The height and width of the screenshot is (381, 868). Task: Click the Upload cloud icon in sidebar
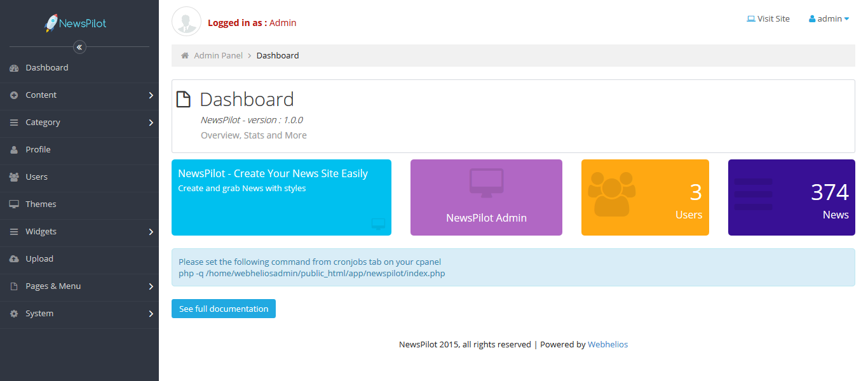point(14,259)
